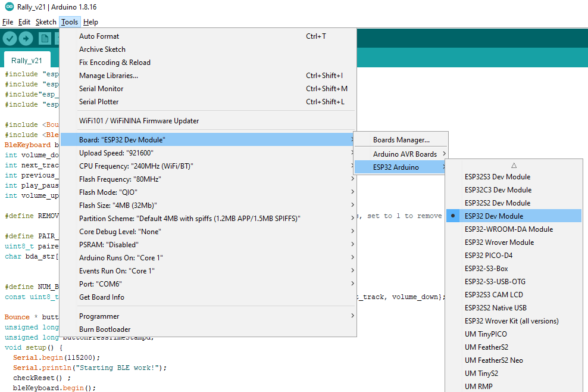Select ESP32S2 Dev Module board
The image size is (588, 392).
coord(514,203)
